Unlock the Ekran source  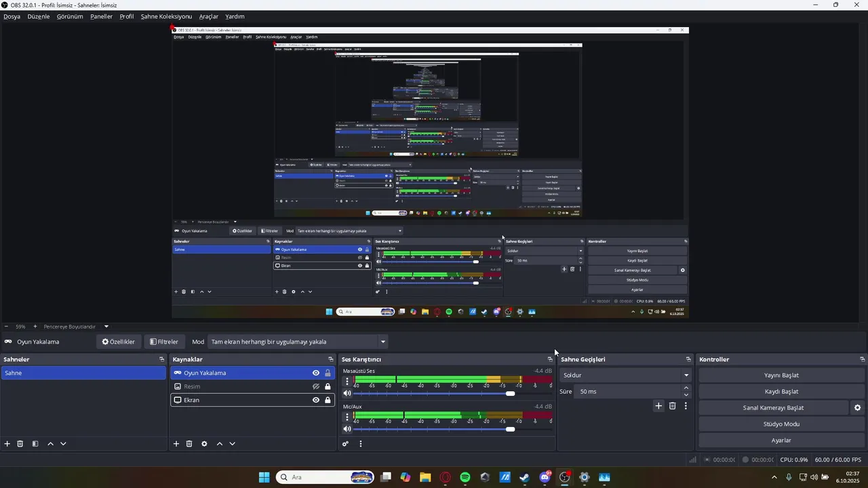pyautogui.click(x=328, y=400)
